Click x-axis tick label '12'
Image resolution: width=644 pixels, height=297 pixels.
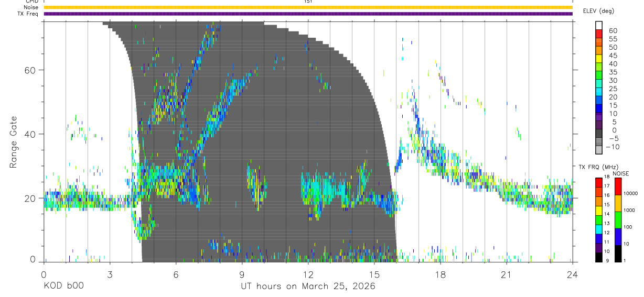pyautogui.click(x=308, y=274)
